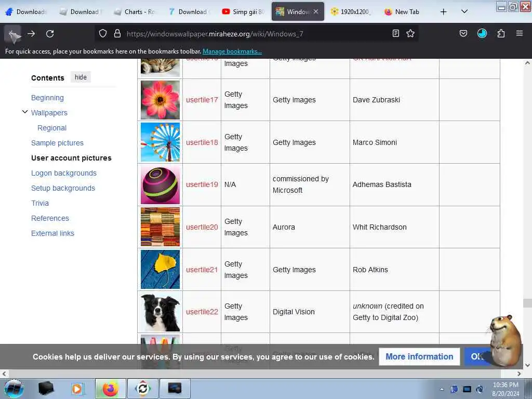Open the Pocket save icon
Screen dimensions: 532x399
(x=463, y=34)
